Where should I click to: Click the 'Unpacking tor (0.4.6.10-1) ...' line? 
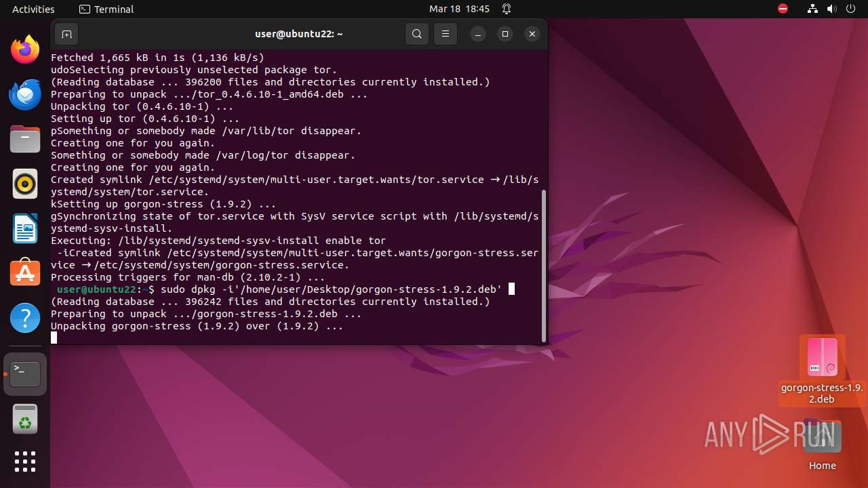(x=142, y=106)
